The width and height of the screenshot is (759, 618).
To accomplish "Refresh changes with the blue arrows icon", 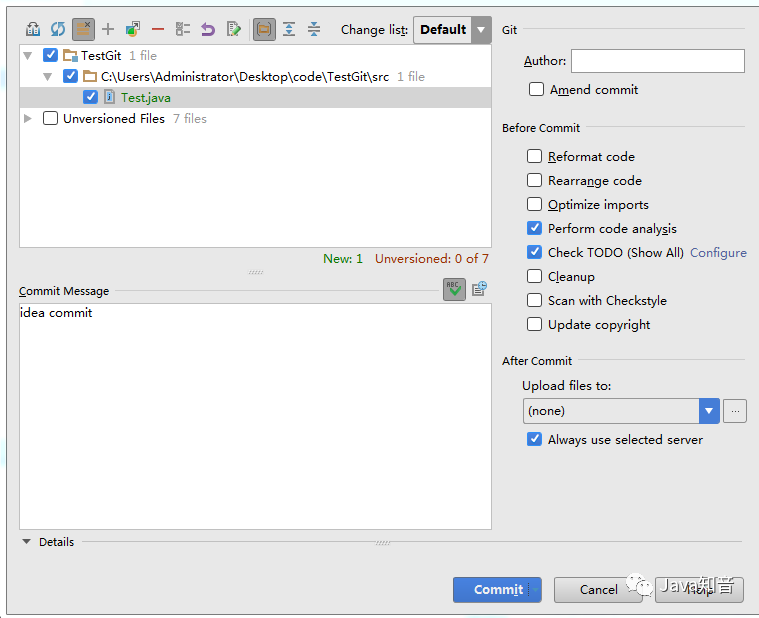I will point(58,30).
